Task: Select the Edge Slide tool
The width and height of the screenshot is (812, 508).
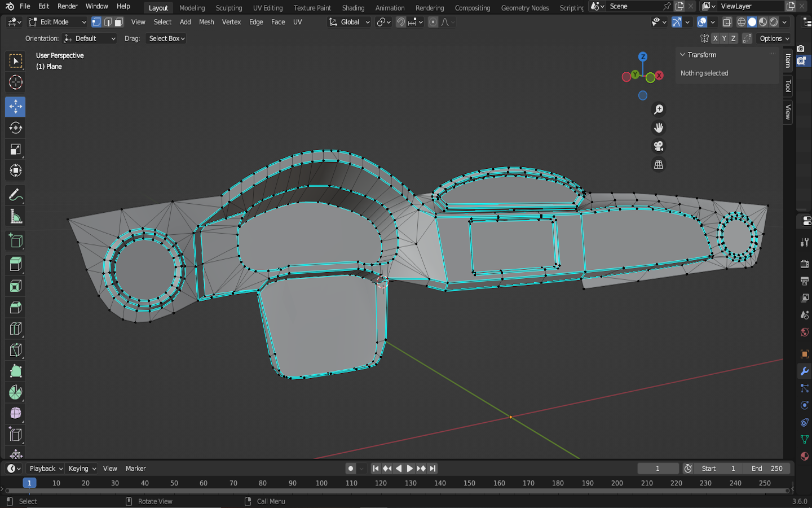Action: coord(16,435)
